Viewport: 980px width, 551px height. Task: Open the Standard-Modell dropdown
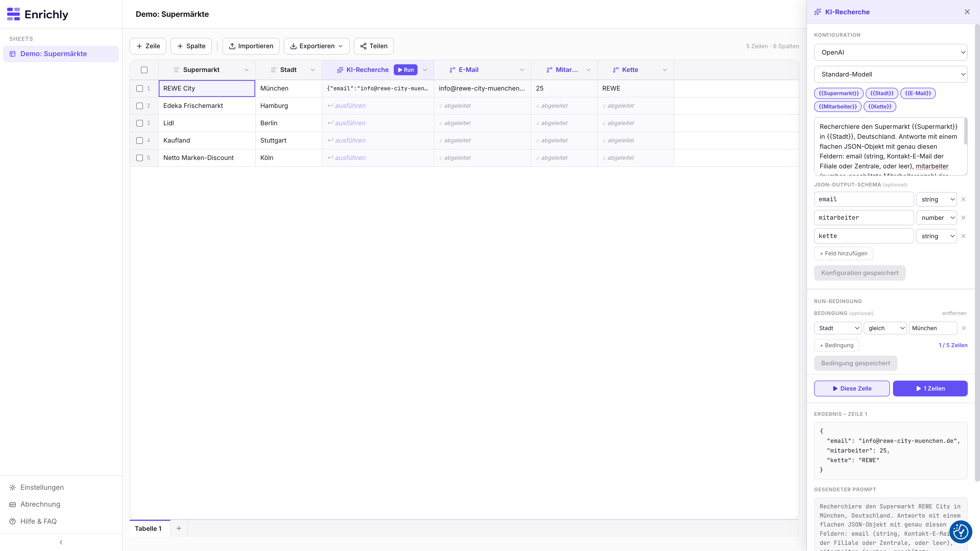tap(891, 74)
